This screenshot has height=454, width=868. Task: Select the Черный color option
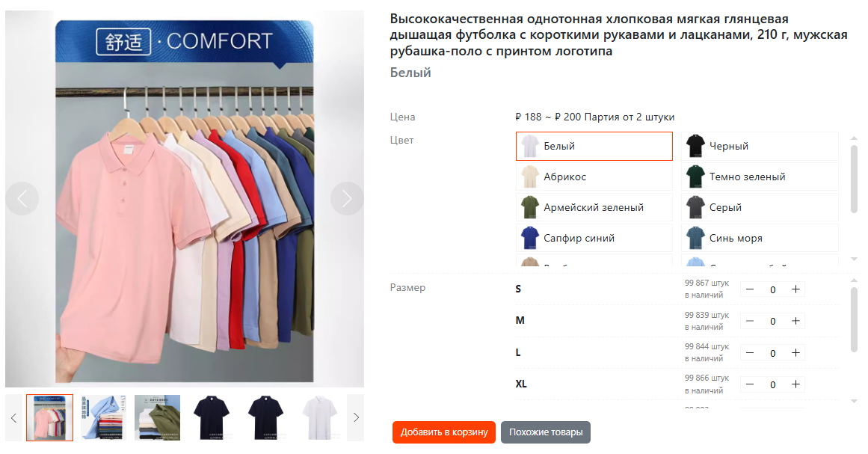pos(759,146)
